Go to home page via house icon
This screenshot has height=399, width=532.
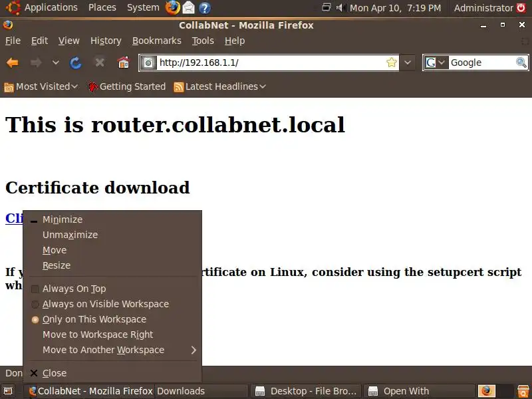coord(123,63)
